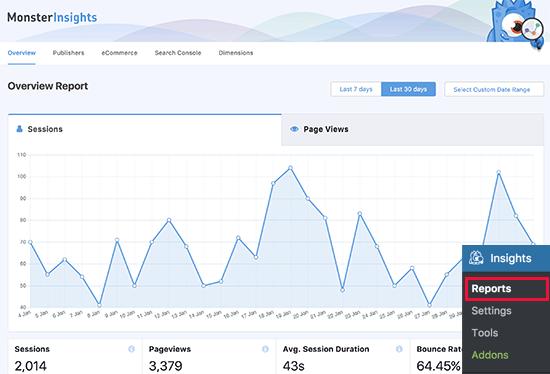Click the Page Views eye icon
Screen dimensions: 550x374
coord(294,129)
